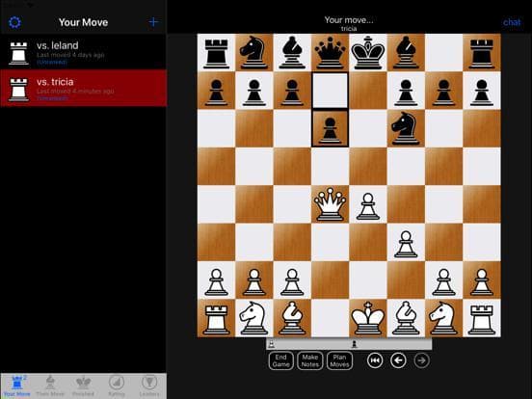Viewport: 532px width, 399px height.
Task: Start a new game with the plus icon
Action: pos(153,22)
